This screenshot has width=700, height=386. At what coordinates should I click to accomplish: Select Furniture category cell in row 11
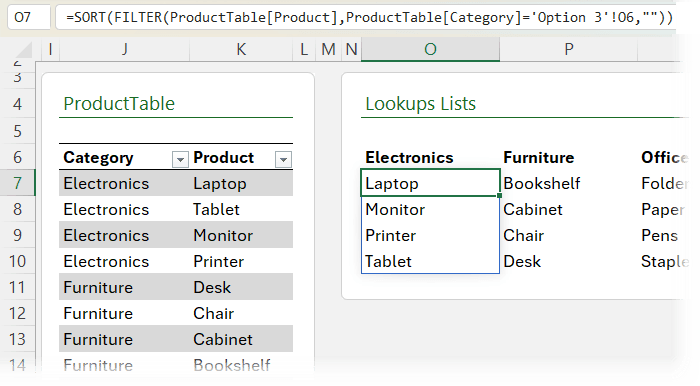click(x=124, y=287)
